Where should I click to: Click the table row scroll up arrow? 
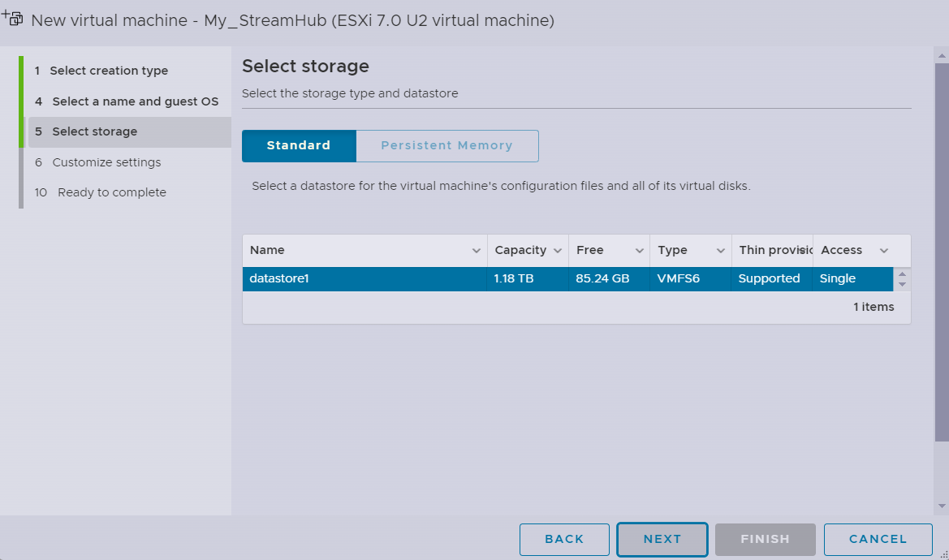[x=902, y=274]
